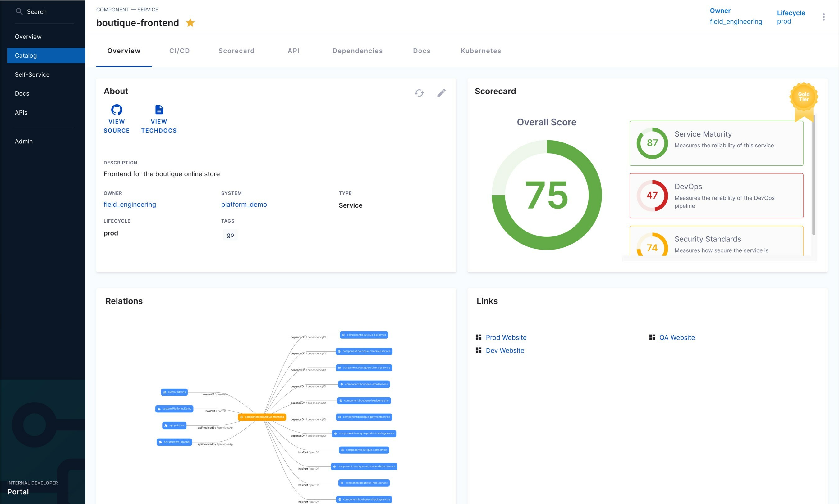Click the component:boutique-cartservice node in Relations graph
The width and height of the screenshot is (839, 504).
point(364,450)
